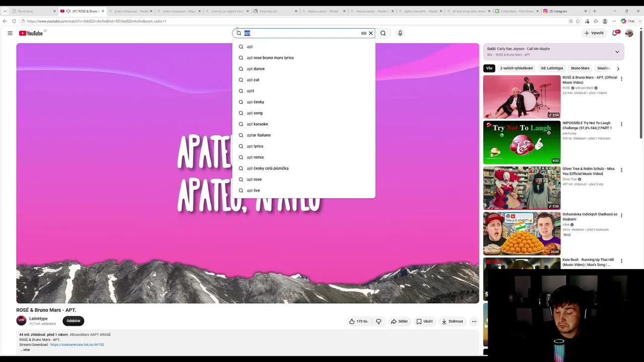Choose the 'apt live' suggestion
The width and height of the screenshot is (644, 362).
point(304,191)
